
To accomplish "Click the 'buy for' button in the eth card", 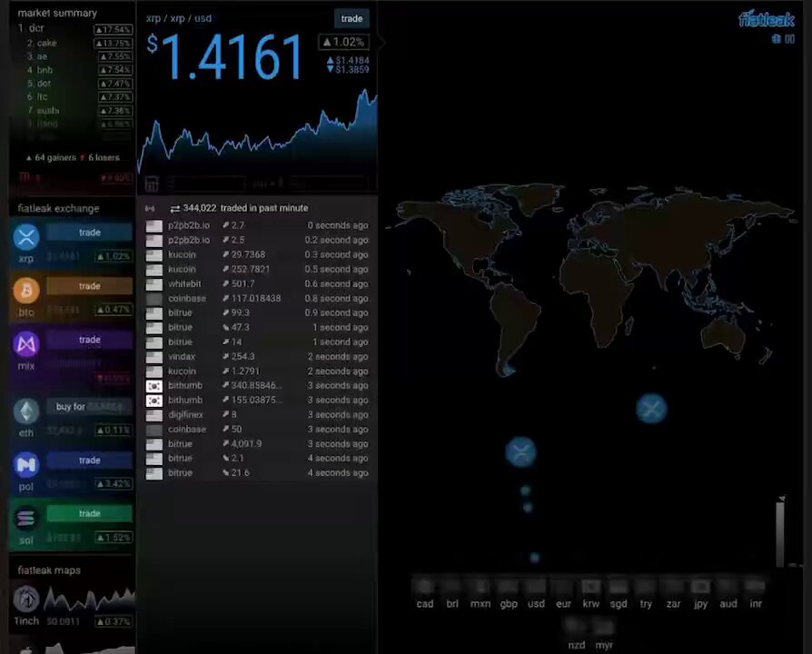I will click(90, 407).
